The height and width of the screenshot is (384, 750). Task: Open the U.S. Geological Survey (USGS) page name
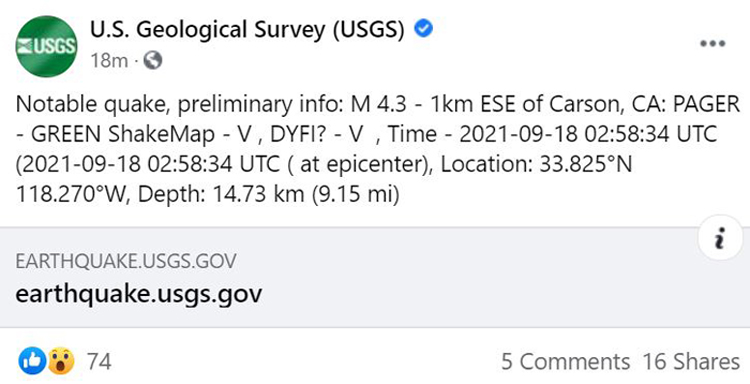coord(247,30)
